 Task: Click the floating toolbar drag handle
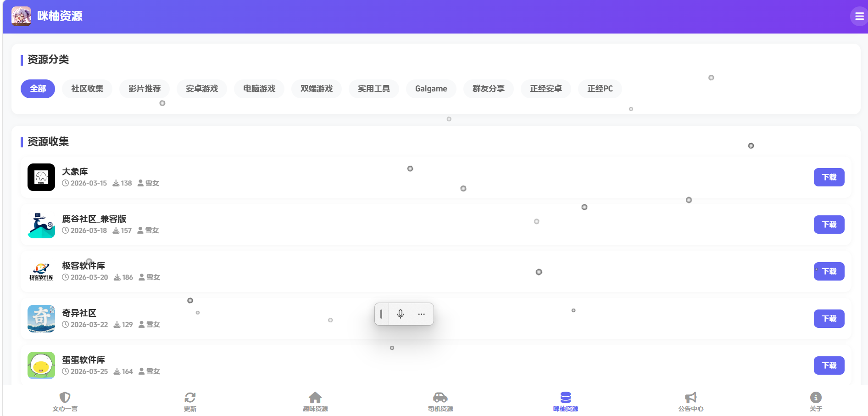381,314
